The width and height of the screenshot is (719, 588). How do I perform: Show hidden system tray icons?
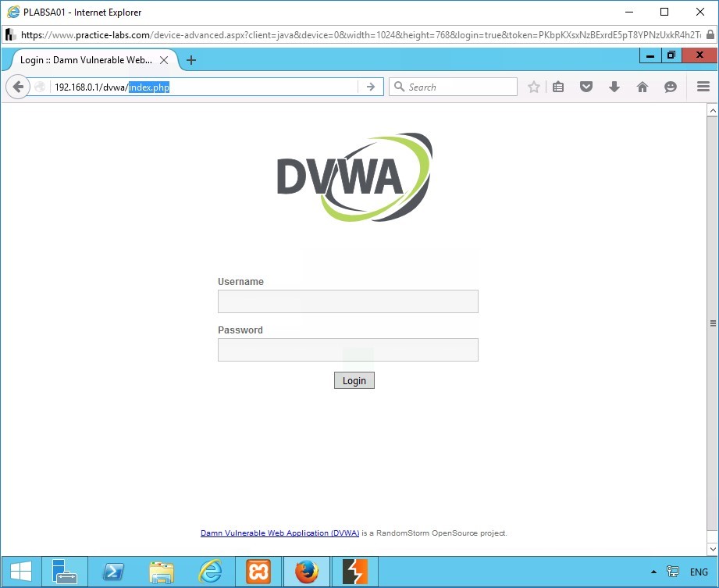point(653,572)
